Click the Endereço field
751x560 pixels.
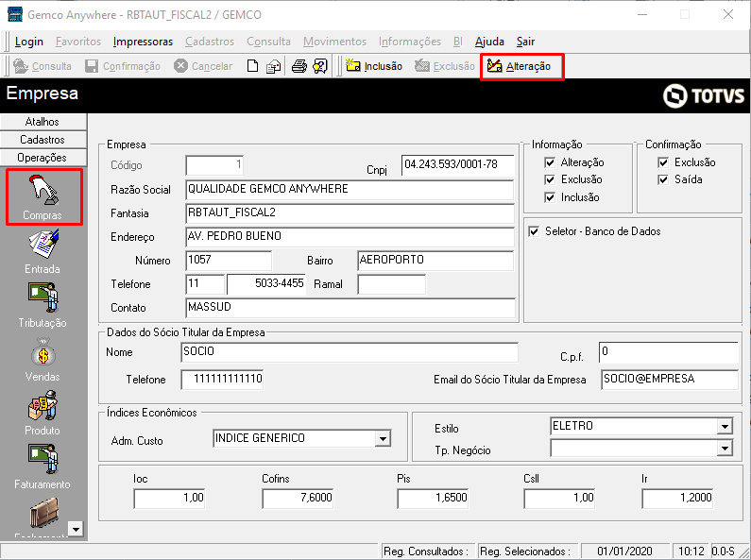pyautogui.click(x=350, y=237)
